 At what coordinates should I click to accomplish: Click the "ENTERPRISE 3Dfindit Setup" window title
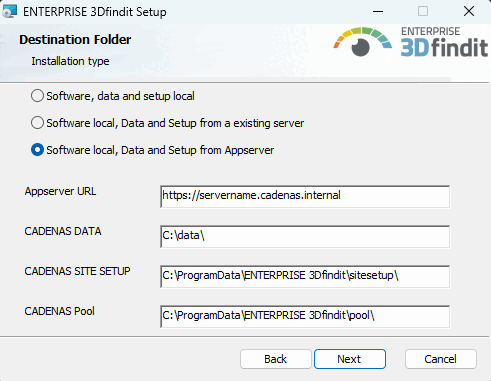(95, 12)
